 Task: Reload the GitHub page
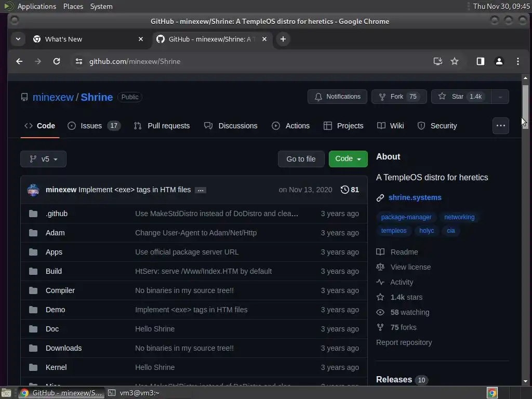coord(57,61)
